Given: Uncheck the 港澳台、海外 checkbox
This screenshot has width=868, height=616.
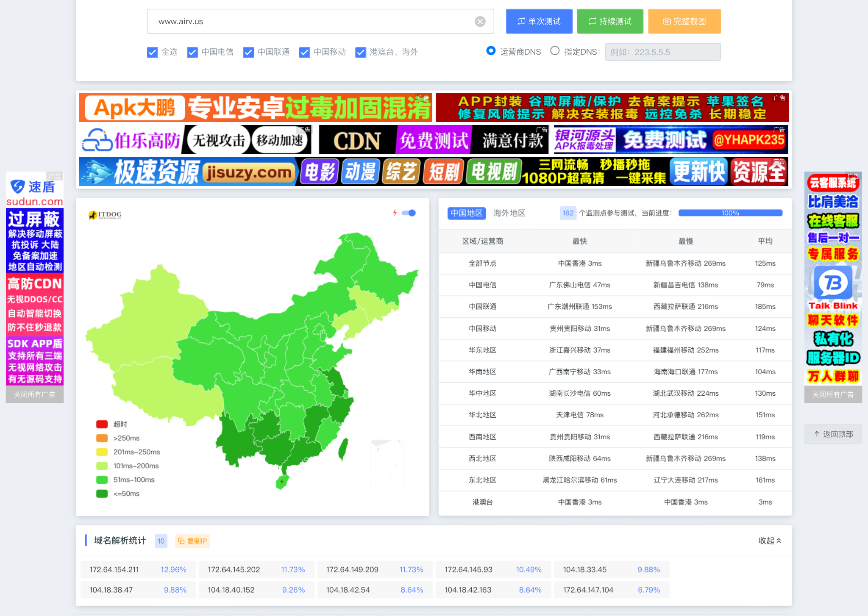Looking at the screenshot, I should point(361,52).
